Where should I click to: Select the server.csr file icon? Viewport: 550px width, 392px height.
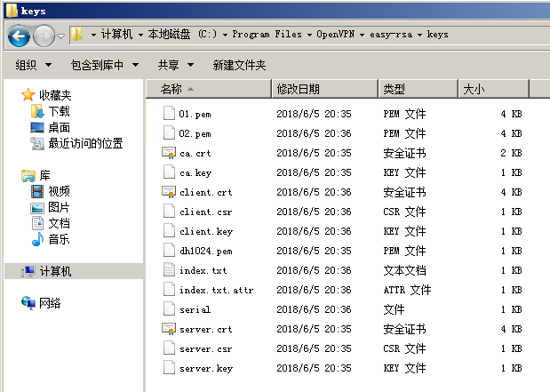[x=169, y=348]
